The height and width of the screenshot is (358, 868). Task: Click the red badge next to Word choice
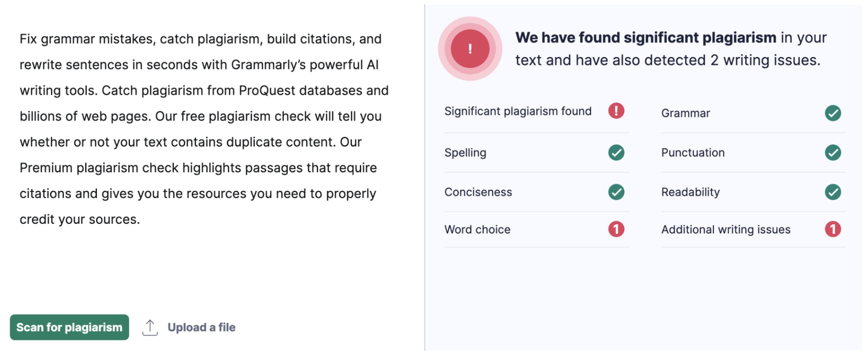[x=616, y=229]
